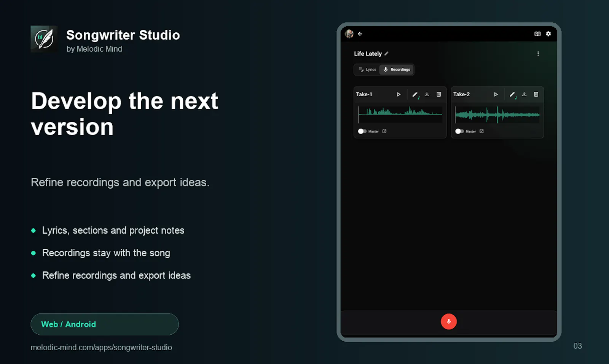Open settings with the gear icon
The image size is (609, 364).
pyautogui.click(x=548, y=34)
